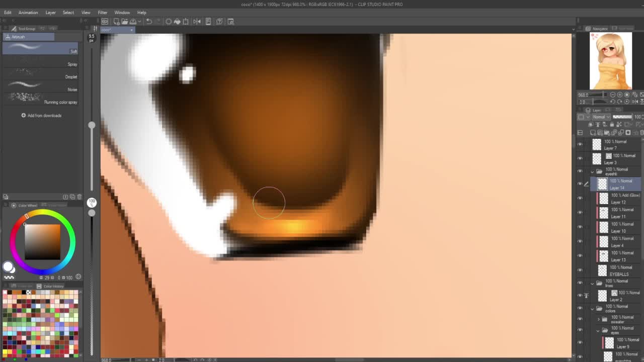Viewport: 644px width, 362px height.
Task: Click the last toolbar window icon
Action: click(231, 21)
